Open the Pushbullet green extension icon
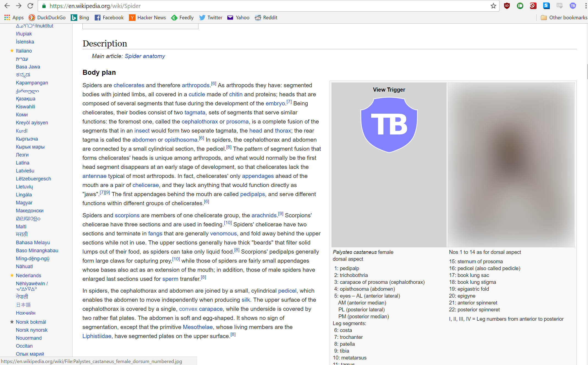This screenshot has height=365, width=588. pos(520,6)
